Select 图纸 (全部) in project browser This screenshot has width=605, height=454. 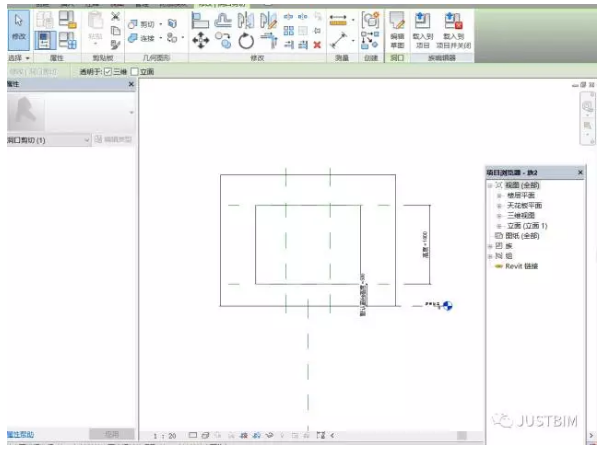point(522,236)
